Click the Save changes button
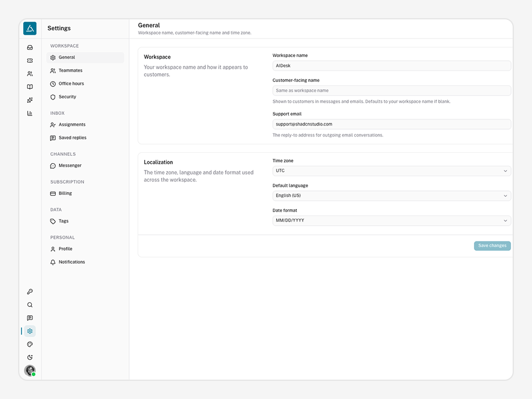This screenshot has height=399, width=532. (492, 246)
